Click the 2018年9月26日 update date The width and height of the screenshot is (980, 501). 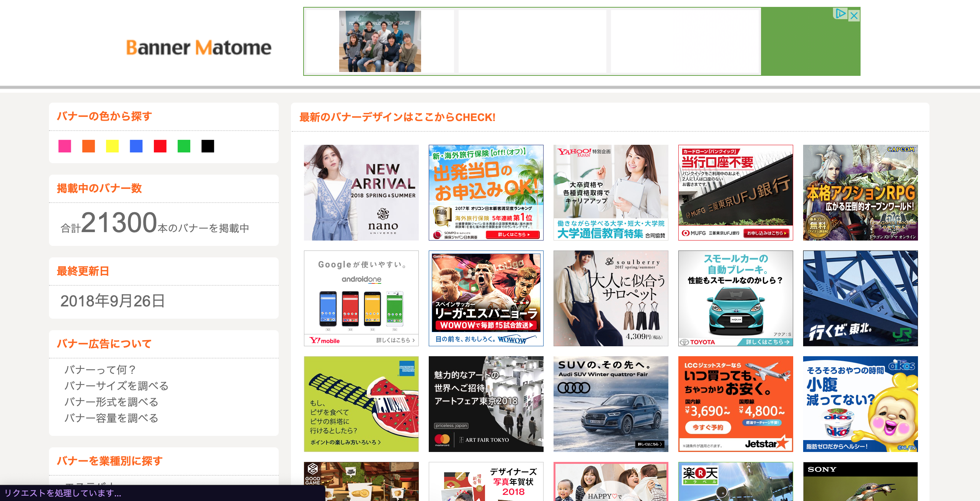[113, 301]
